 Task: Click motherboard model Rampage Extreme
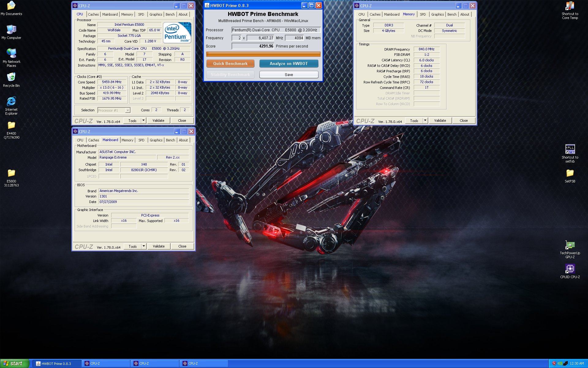point(127,157)
